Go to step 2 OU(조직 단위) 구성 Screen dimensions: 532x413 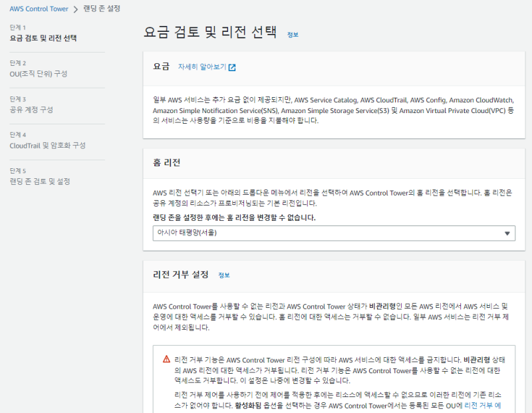click(x=38, y=74)
